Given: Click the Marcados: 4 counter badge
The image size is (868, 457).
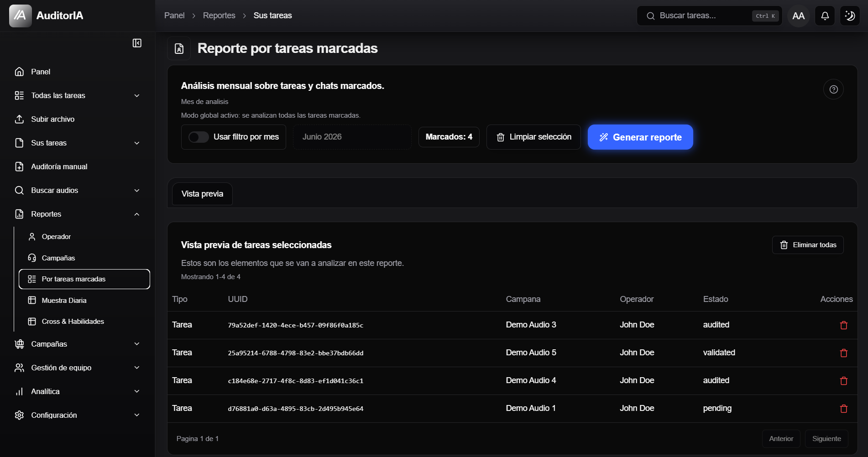Looking at the screenshot, I should click(x=449, y=137).
